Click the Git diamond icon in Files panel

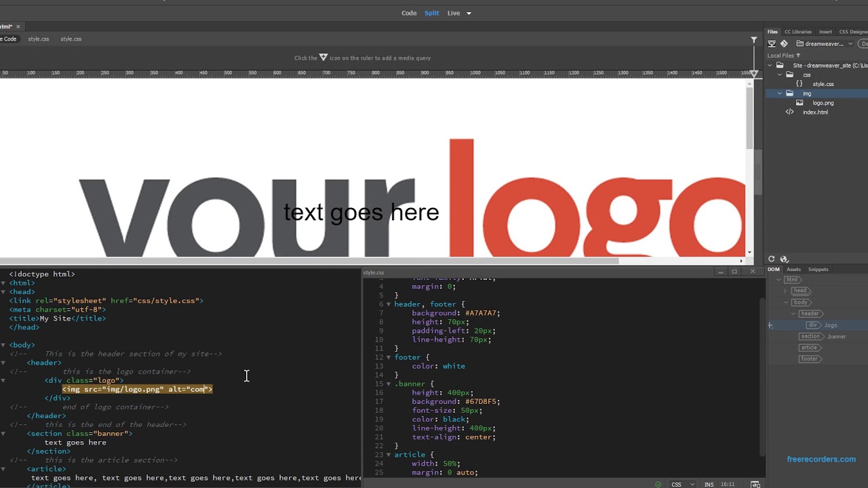(x=784, y=43)
